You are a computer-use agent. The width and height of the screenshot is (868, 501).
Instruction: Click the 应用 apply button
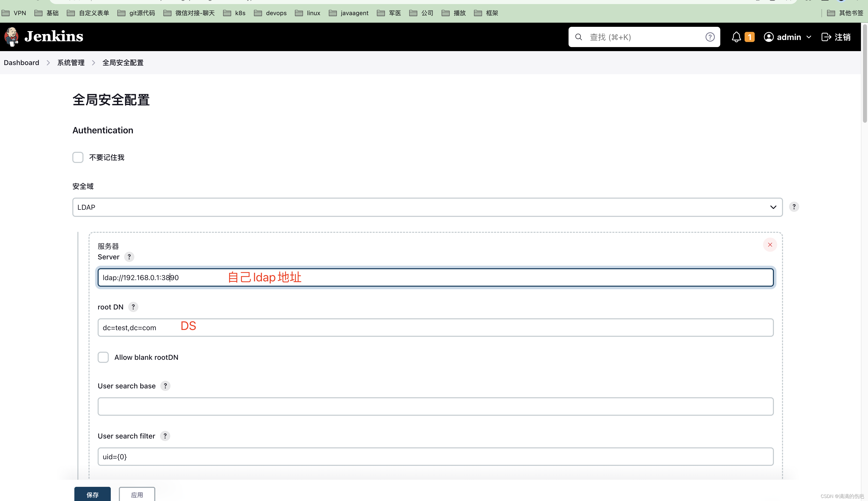pyautogui.click(x=137, y=494)
